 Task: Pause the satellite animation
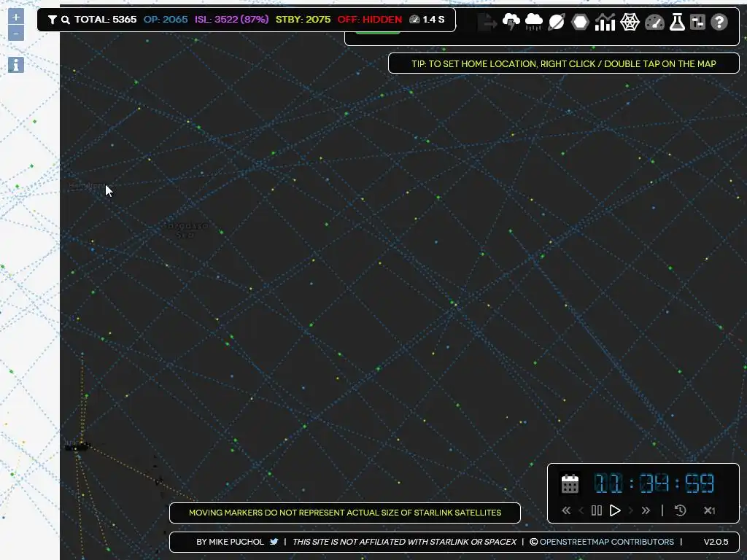597,510
